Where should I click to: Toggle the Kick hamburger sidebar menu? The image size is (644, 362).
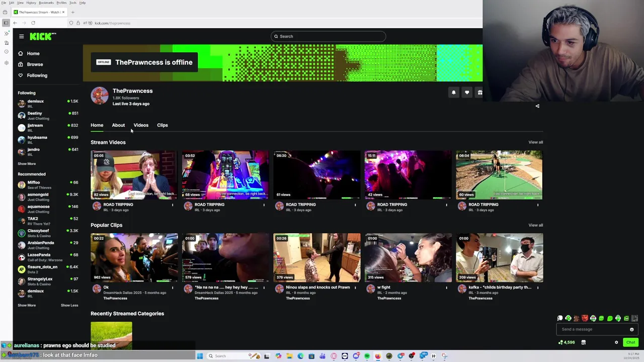[21, 36]
